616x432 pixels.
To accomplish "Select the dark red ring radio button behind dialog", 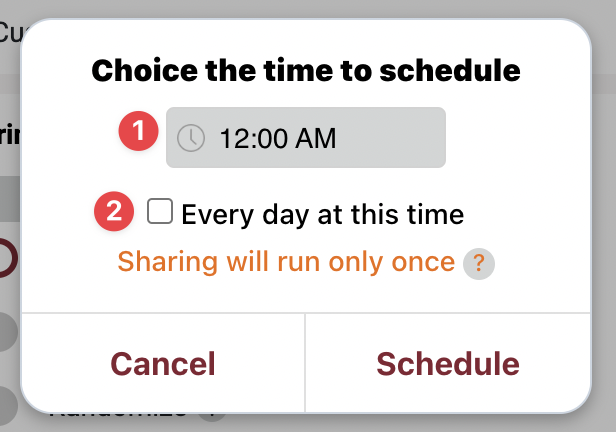I will click(6, 257).
